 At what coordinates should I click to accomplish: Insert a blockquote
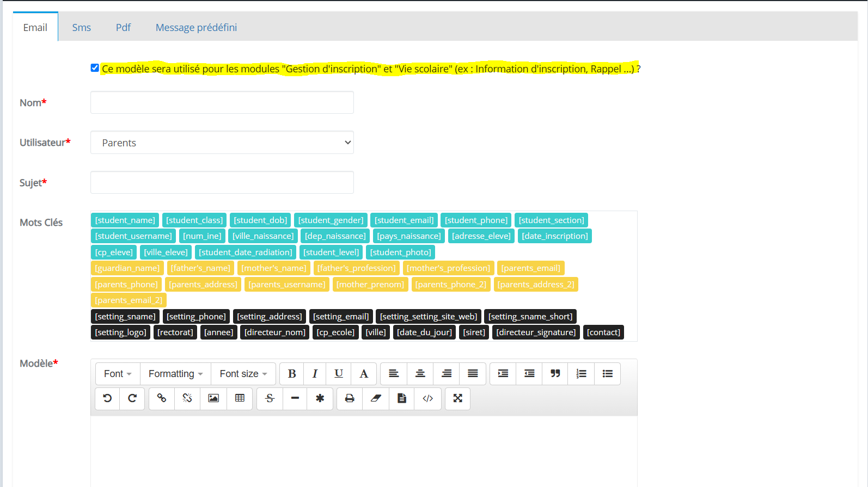[555, 374]
